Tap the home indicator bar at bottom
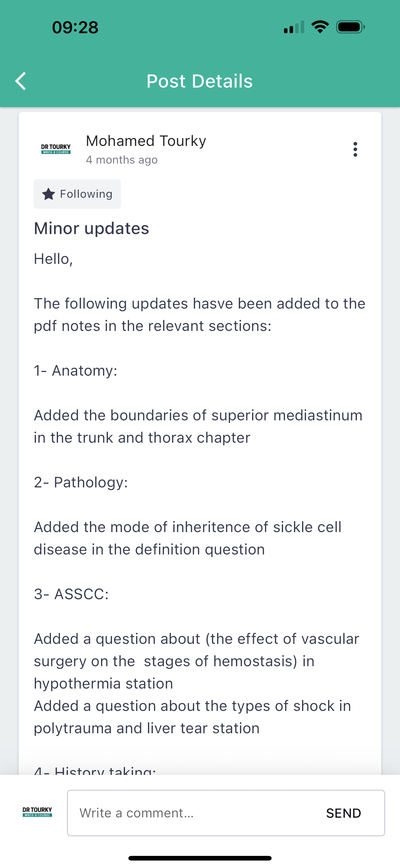Screen dimensions: 400x868 click(200, 858)
